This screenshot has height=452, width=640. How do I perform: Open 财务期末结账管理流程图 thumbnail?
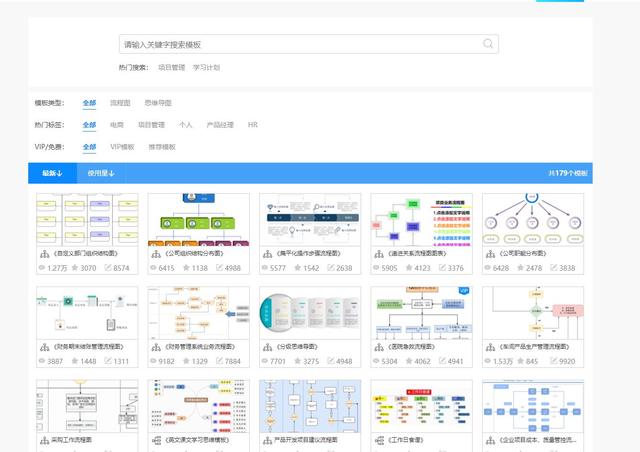pos(87,313)
